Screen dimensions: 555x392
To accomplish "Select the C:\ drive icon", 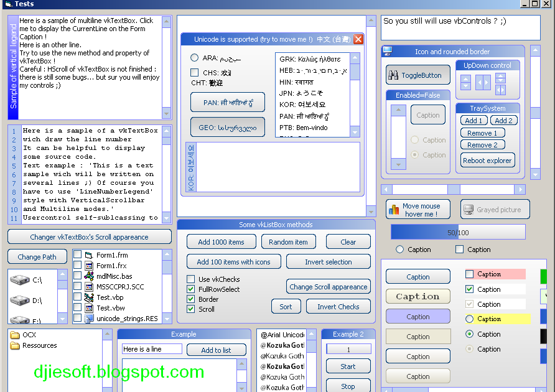I will point(20,280).
